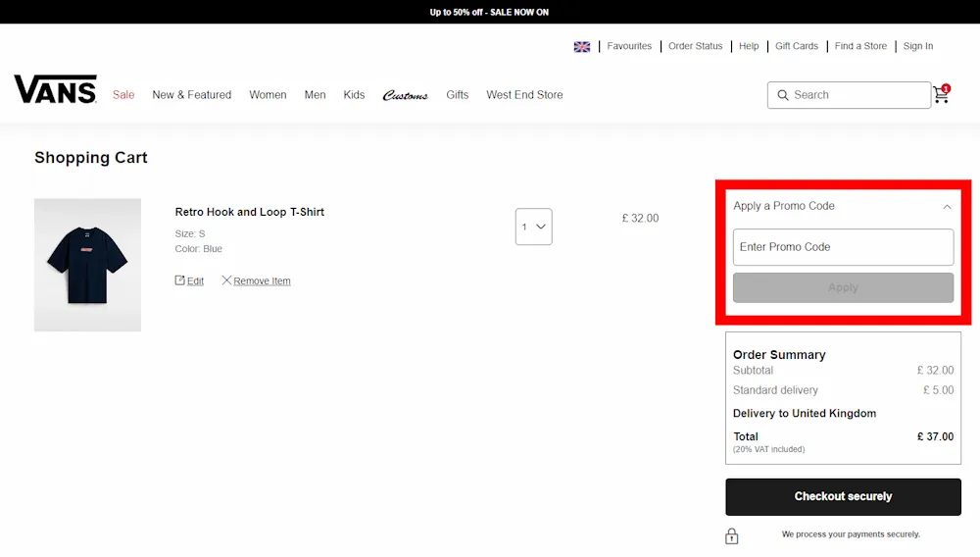Click 'Order Summary' heading
Viewport: 980px width, 557px height.
pyautogui.click(x=779, y=354)
